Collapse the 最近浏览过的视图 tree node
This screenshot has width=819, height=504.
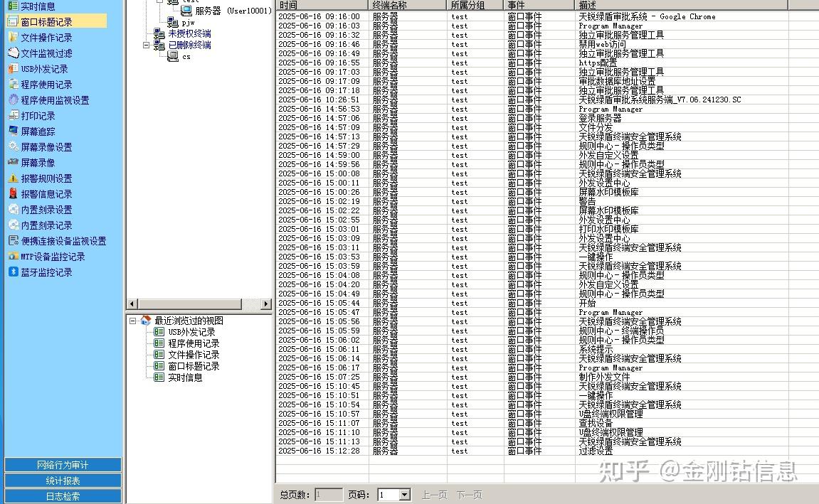pos(132,321)
